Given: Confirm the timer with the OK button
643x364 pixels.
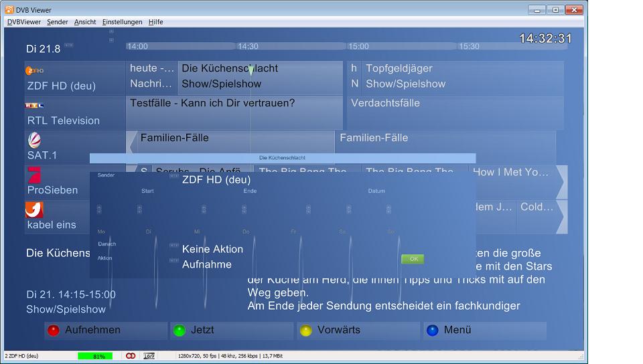Looking at the screenshot, I should (413, 259).
